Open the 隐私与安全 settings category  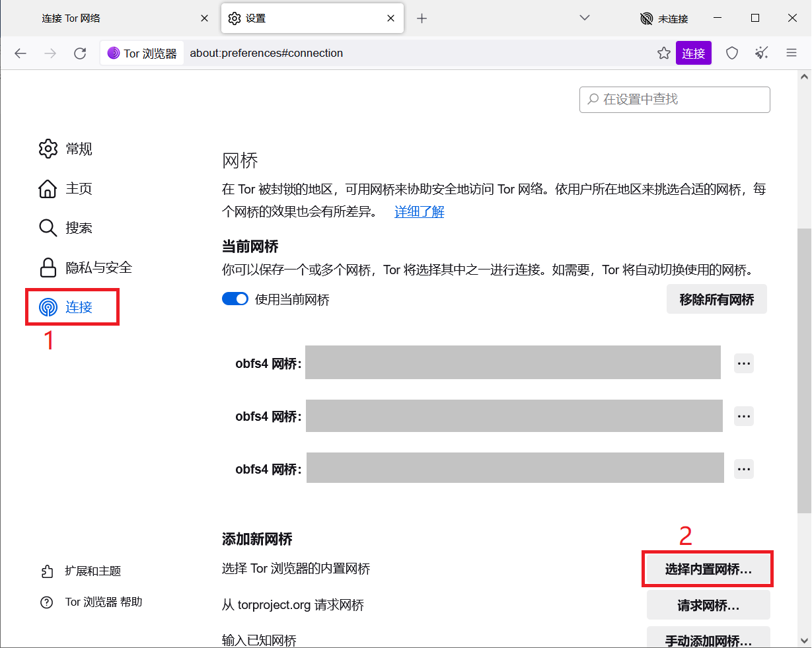(86, 268)
